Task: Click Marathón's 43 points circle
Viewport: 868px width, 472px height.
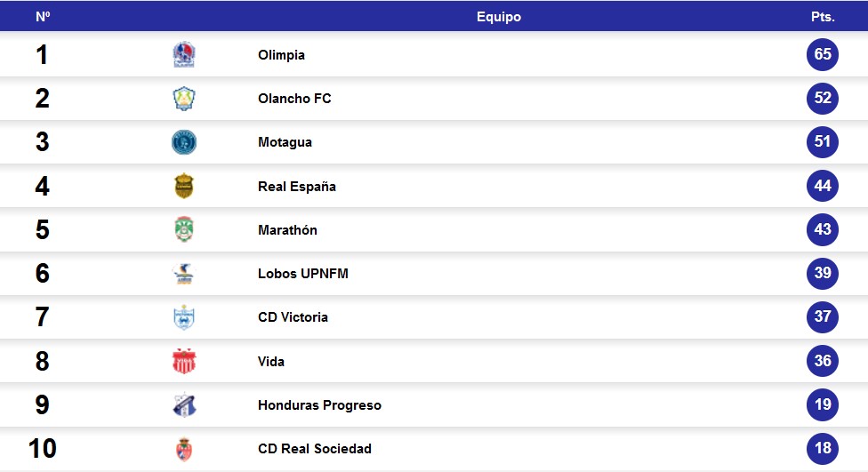Action: point(823,229)
